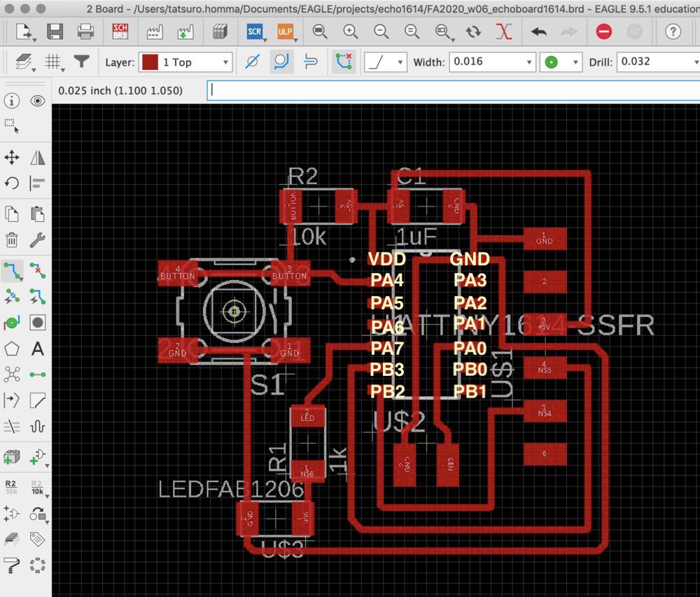
Task: Run a user program with ULP icon
Action: (x=285, y=31)
